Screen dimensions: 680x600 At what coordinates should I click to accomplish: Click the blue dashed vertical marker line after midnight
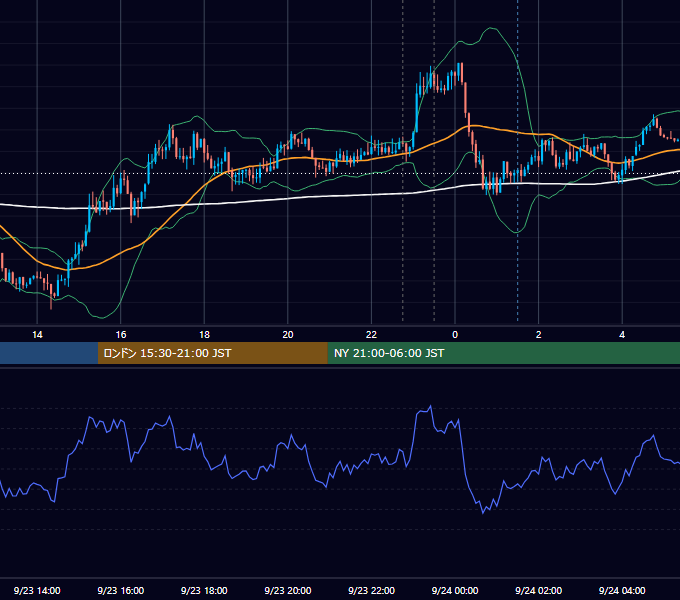[517, 160]
